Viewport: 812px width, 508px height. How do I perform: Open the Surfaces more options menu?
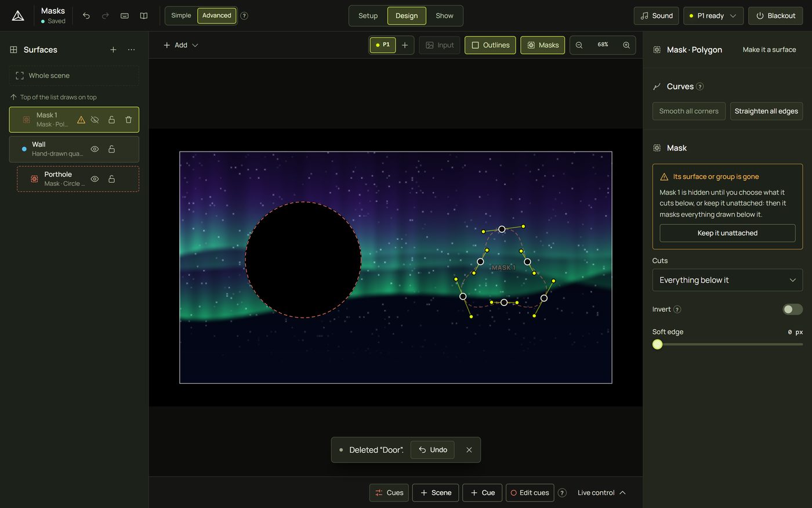[132, 50]
